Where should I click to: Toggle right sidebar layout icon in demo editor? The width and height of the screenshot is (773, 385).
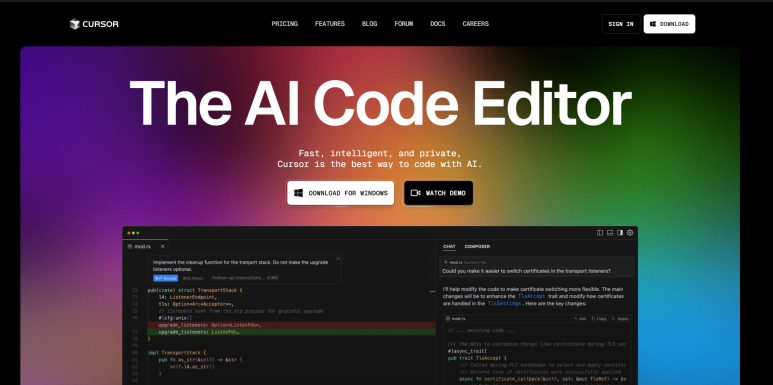(x=620, y=233)
